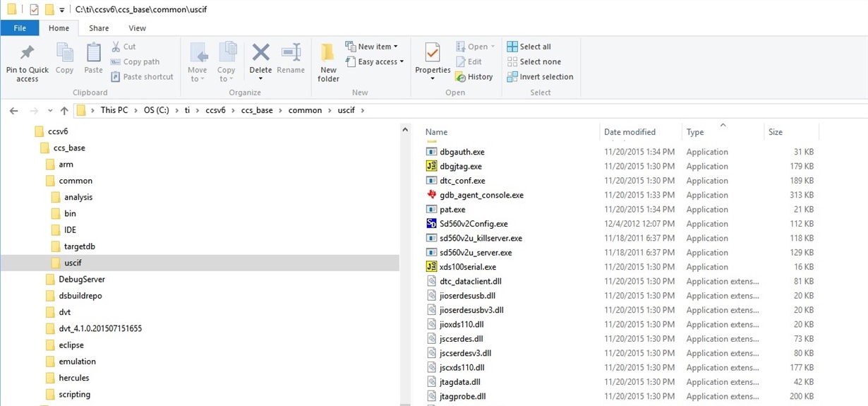Select Sd560v2Config.exe file icon
The height and width of the screenshot is (406, 868).
tap(432, 224)
